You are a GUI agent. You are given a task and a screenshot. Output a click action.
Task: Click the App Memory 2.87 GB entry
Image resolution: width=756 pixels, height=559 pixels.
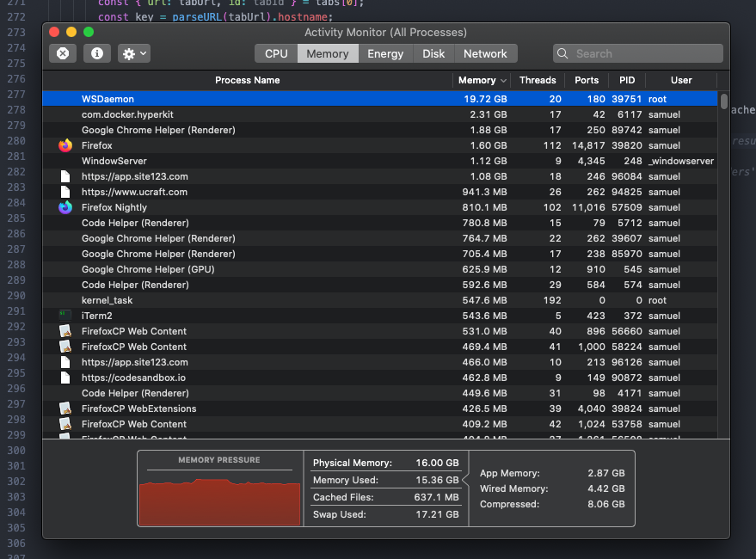coord(552,473)
